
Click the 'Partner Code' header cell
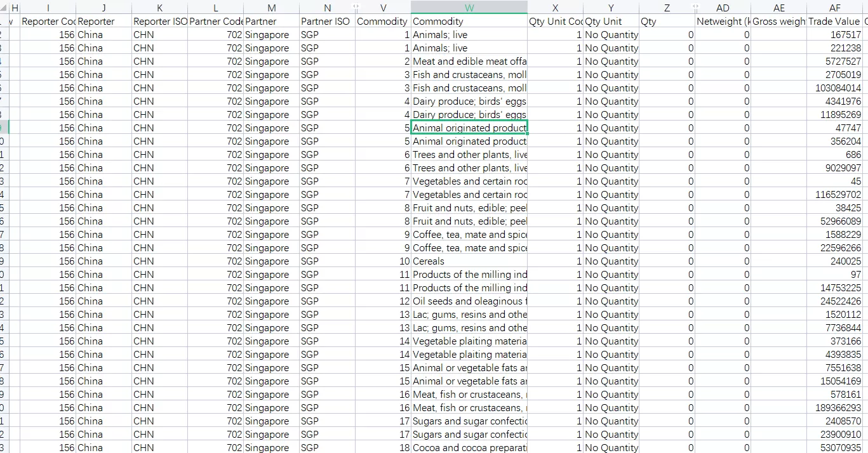pyautogui.click(x=215, y=21)
